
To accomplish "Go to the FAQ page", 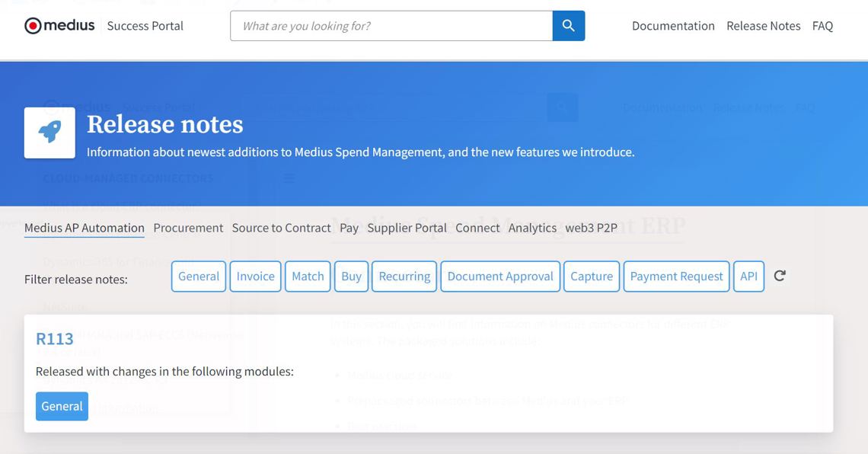I will click(x=822, y=26).
